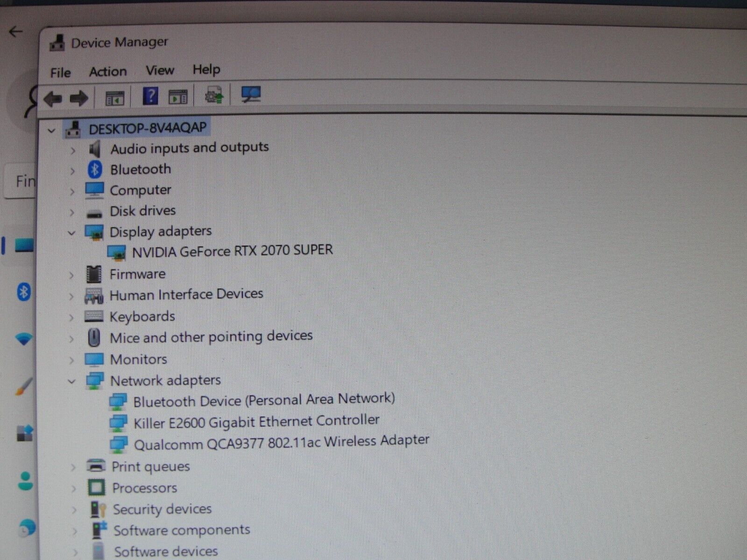Expand the Bluetooth category chevron
This screenshot has height=560, width=747.
coord(72,171)
